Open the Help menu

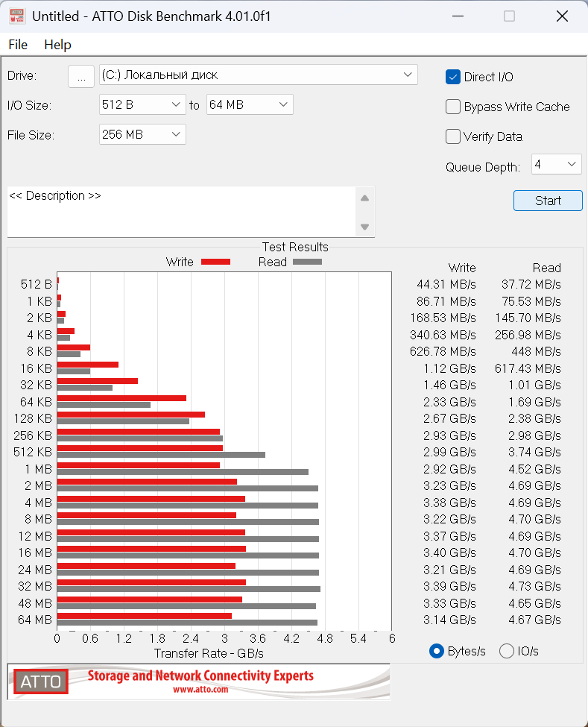[57, 45]
